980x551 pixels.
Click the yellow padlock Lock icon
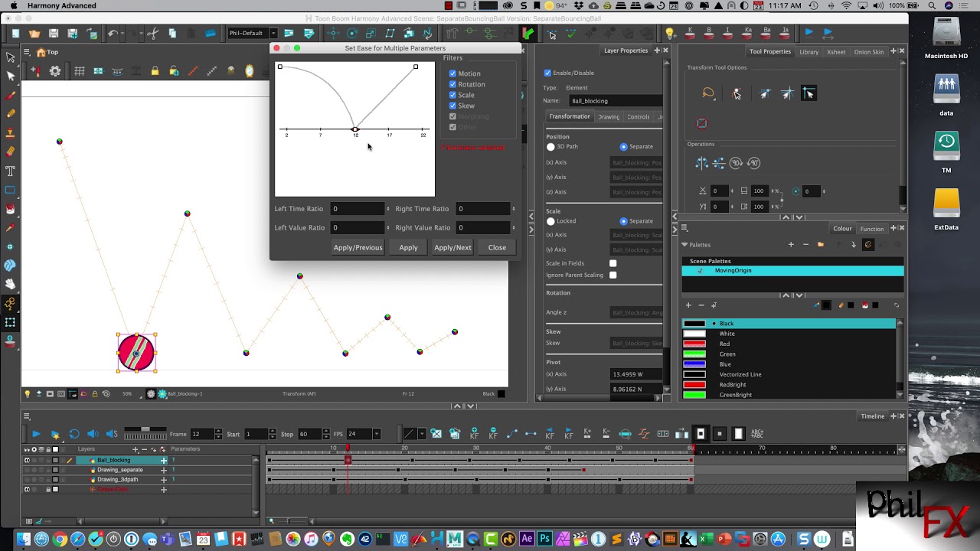click(155, 70)
